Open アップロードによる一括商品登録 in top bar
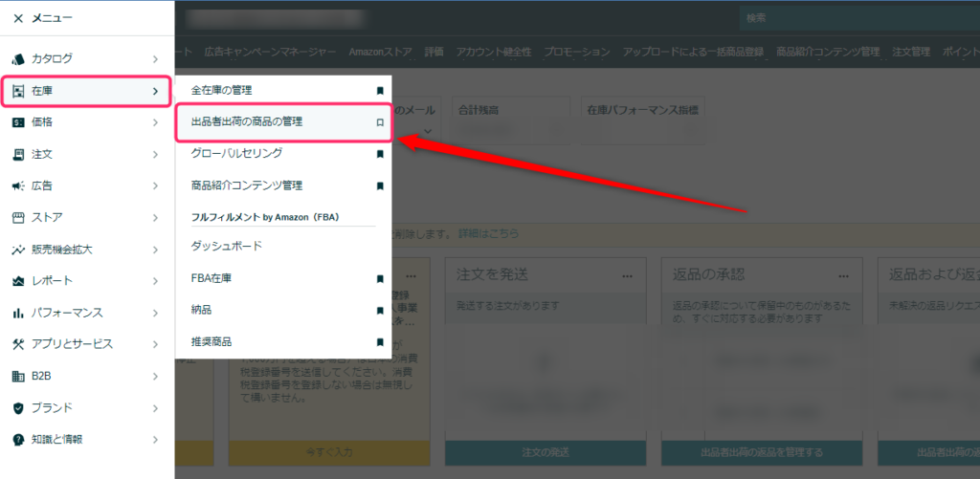Image resolution: width=980 pixels, height=479 pixels. coord(693,52)
